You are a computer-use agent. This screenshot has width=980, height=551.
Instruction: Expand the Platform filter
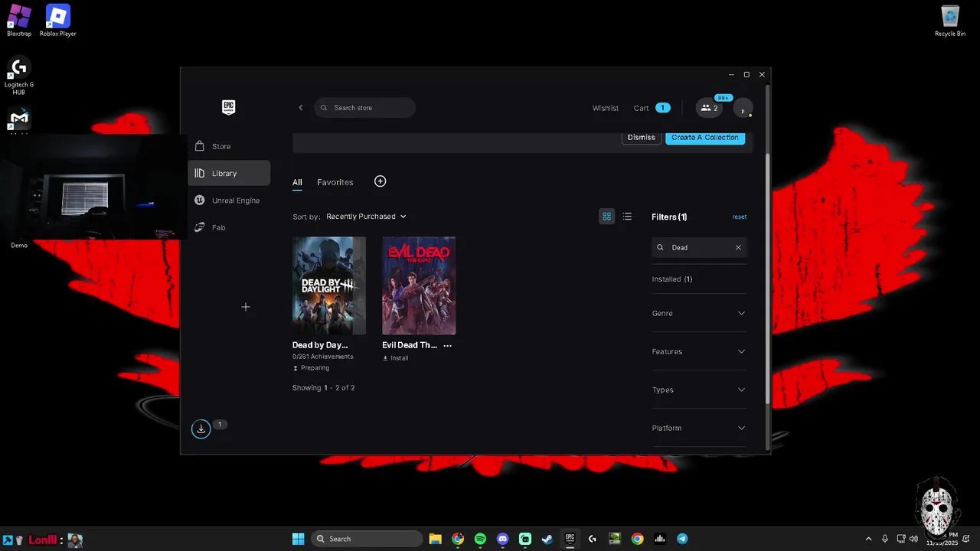pyautogui.click(x=698, y=428)
